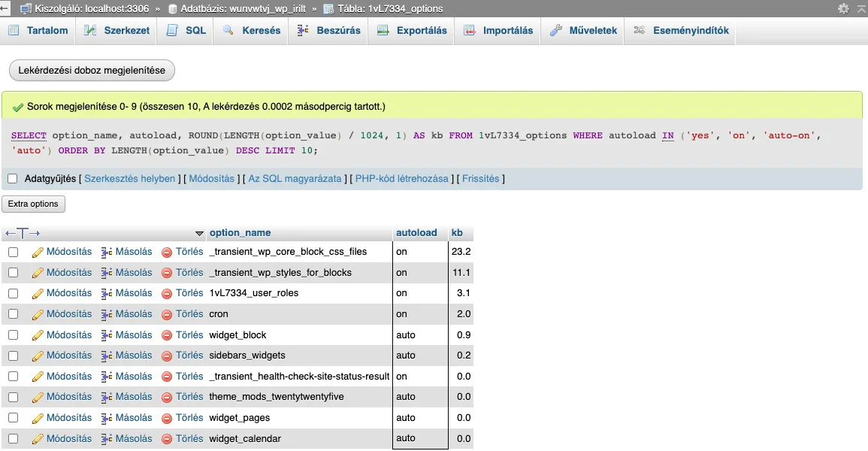Viewport: 868px width, 451px height.
Task: Click the PHP-kód létrehozása link
Action: click(x=402, y=179)
